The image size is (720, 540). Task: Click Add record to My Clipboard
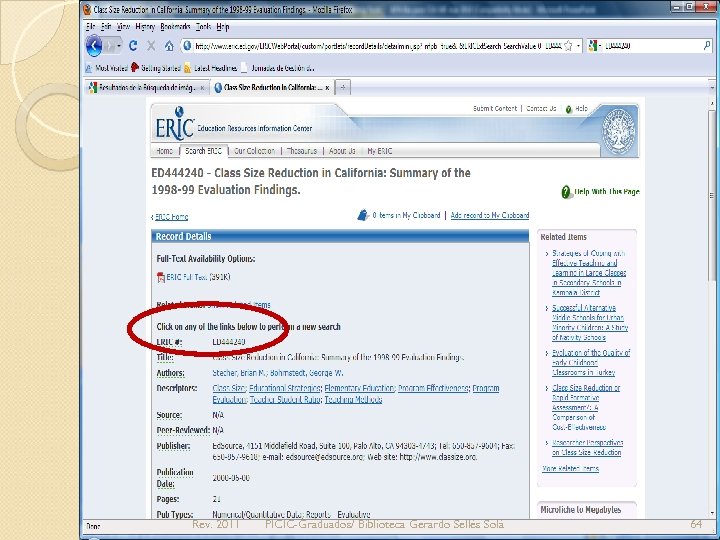[x=490, y=215]
